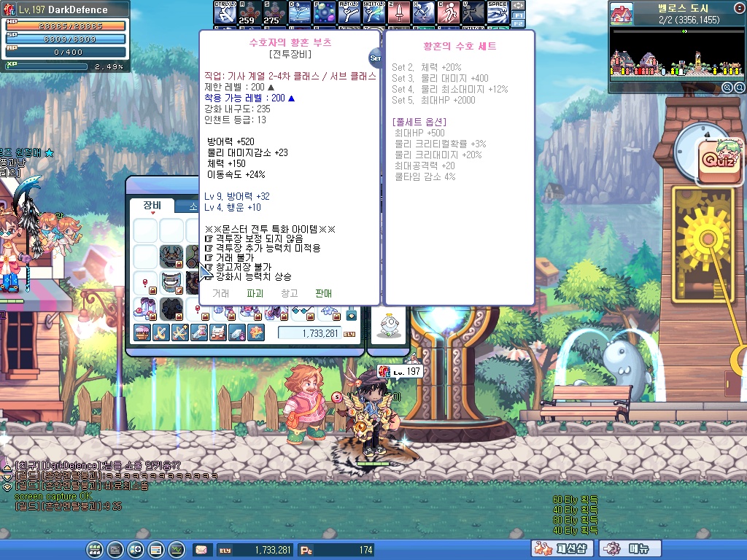Activate the X key skill slot

[424, 12]
